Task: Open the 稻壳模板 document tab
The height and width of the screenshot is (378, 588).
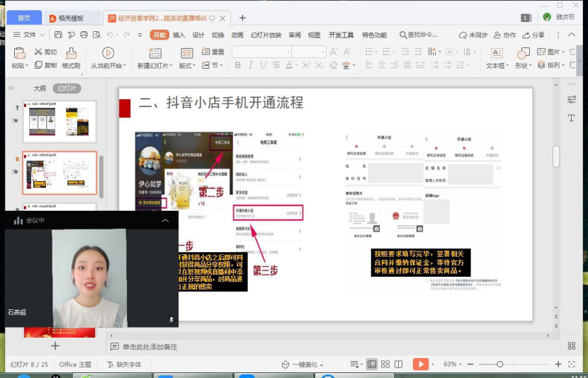Action: [72, 18]
